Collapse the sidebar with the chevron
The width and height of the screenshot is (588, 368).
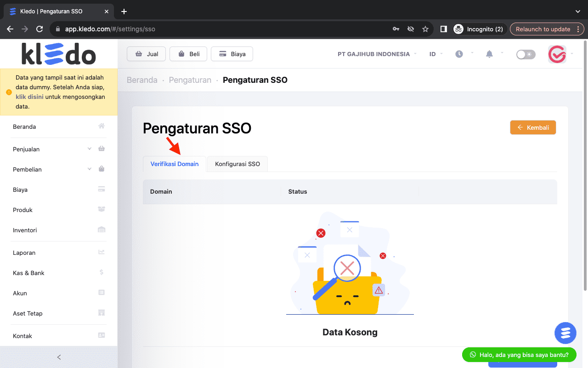click(x=59, y=357)
